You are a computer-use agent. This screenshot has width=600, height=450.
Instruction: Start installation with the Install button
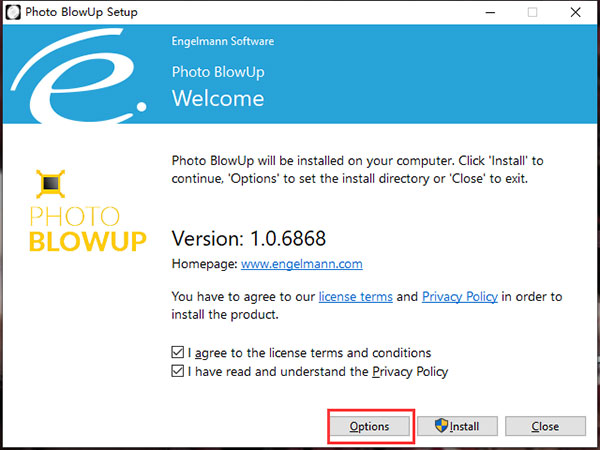458,426
